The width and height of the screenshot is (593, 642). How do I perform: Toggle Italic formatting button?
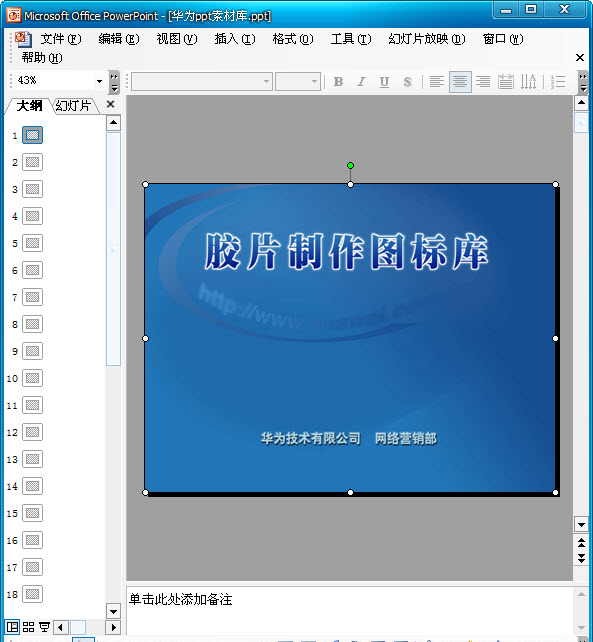click(361, 81)
